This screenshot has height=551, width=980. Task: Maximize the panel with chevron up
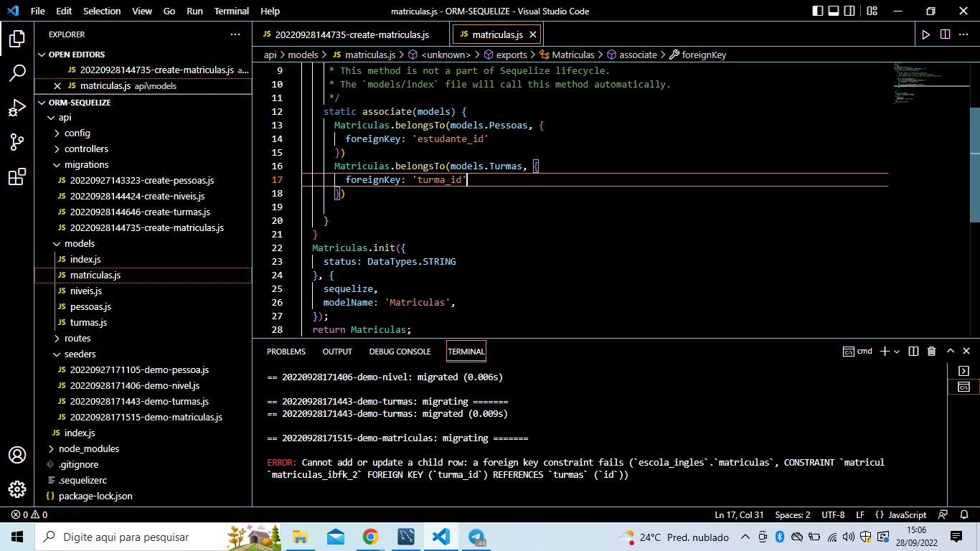tap(950, 351)
